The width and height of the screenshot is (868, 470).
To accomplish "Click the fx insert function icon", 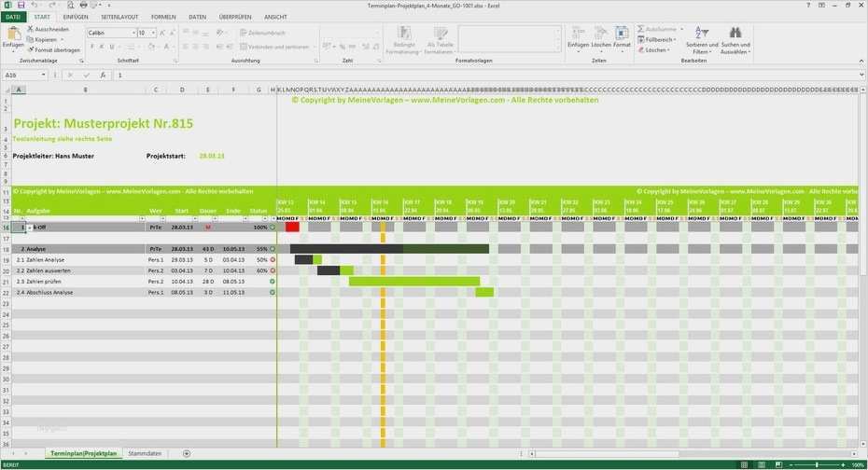I will [103, 75].
